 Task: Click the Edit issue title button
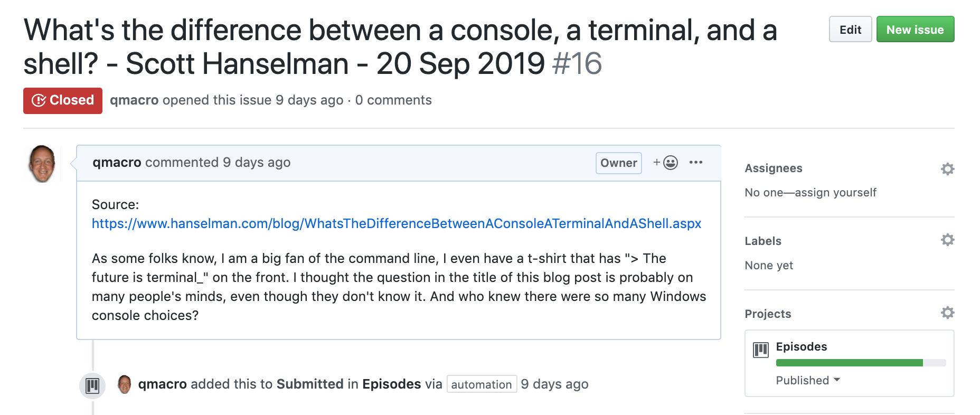point(850,30)
